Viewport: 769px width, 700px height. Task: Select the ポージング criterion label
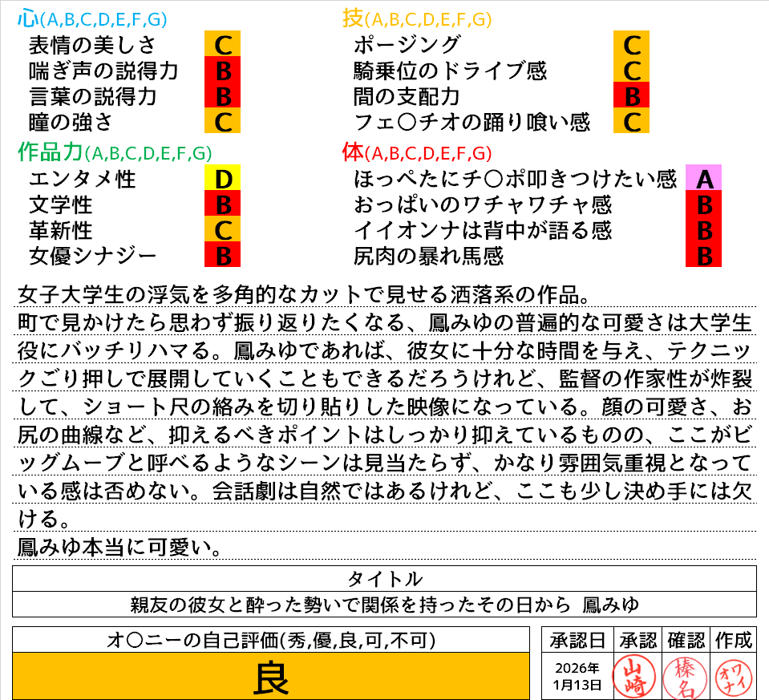(407, 44)
